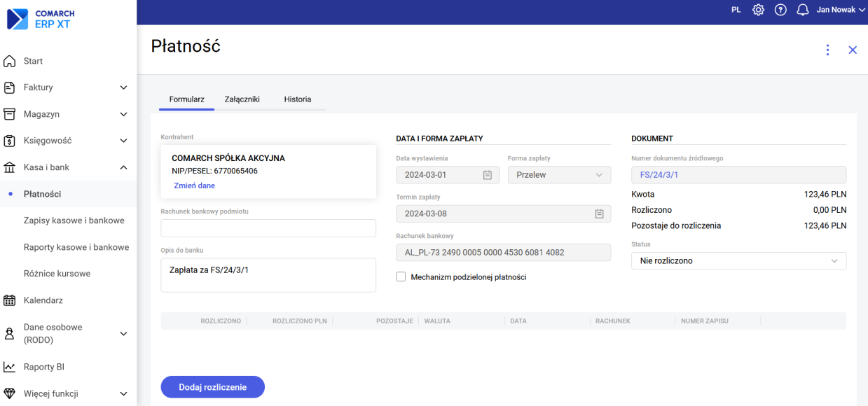Click the Zmień dane link

click(x=194, y=185)
